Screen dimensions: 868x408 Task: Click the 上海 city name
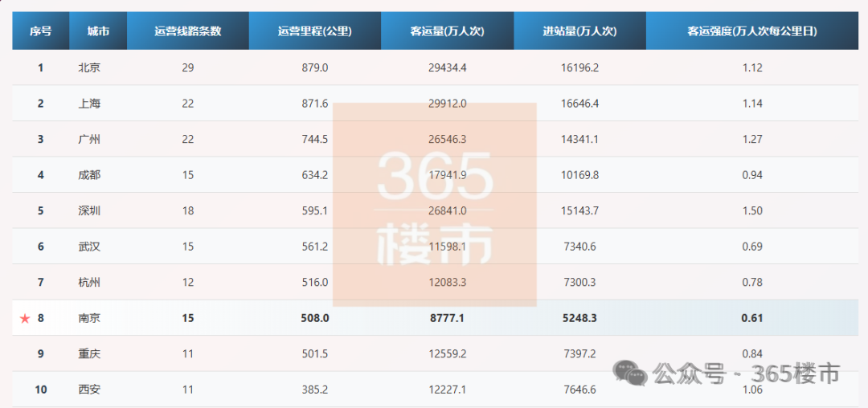tap(89, 104)
